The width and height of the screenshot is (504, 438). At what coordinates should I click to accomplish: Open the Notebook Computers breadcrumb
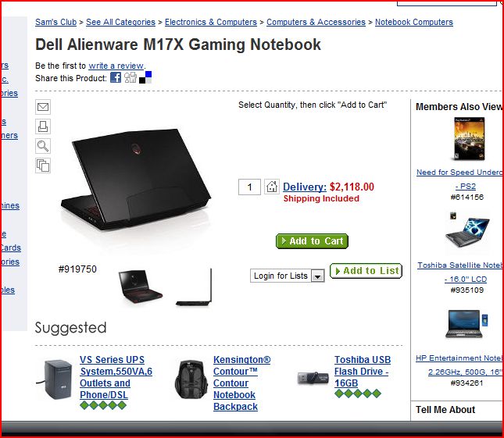pyautogui.click(x=414, y=22)
